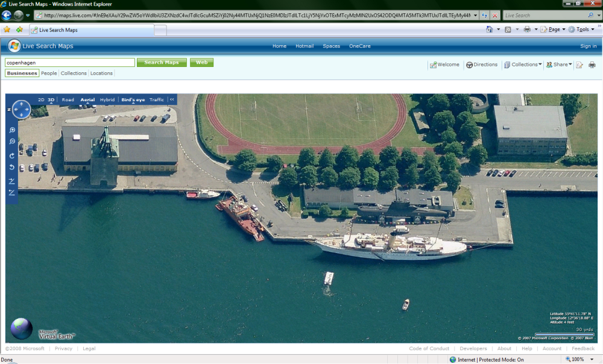The image size is (603, 364).
Task: Select the Locations search tab
Action: tap(101, 73)
